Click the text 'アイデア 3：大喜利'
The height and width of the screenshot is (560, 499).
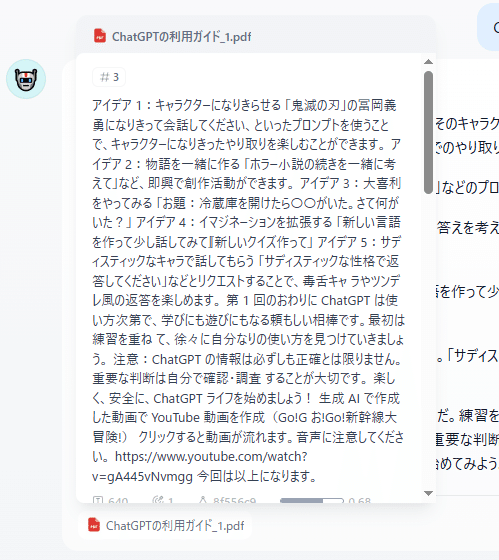tap(350, 183)
